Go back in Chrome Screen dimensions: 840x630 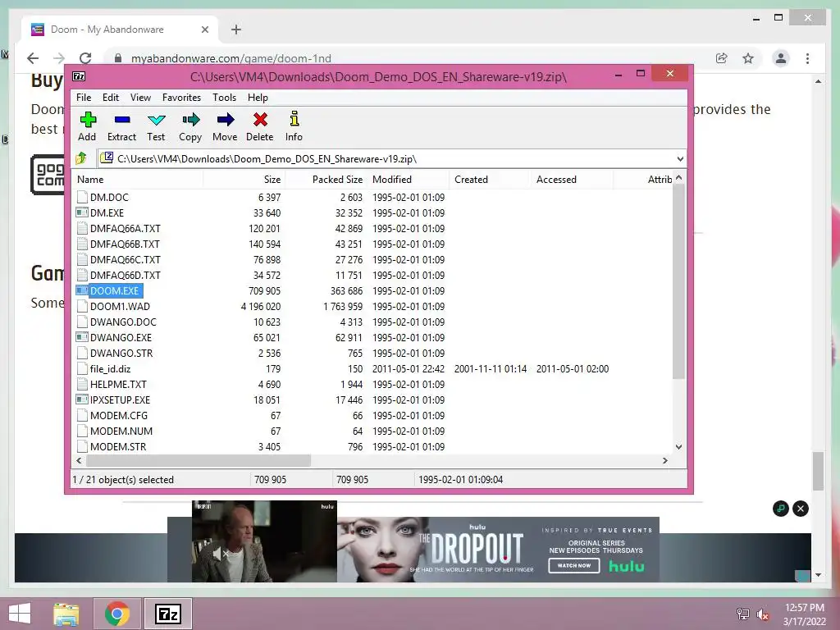[33, 58]
